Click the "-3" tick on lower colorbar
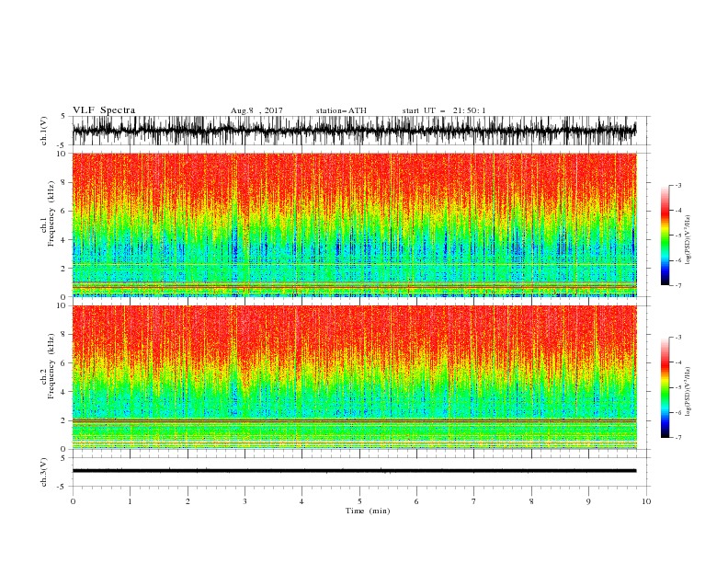Viewport: 728px width, 563px height. click(x=677, y=338)
